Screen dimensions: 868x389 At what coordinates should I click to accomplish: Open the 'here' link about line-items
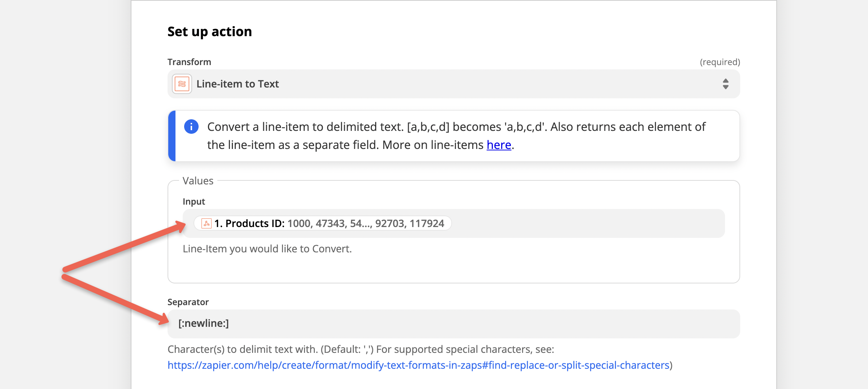click(x=499, y=145)
